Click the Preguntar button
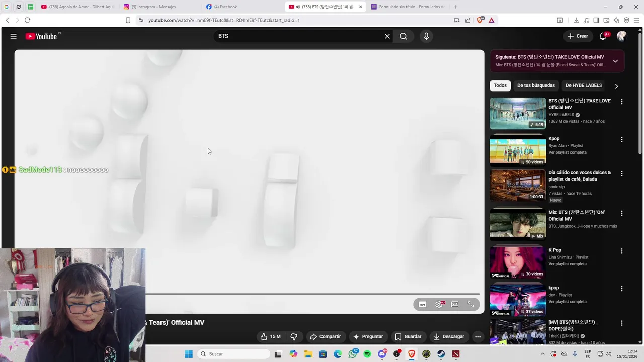 (x=368, y=337)
